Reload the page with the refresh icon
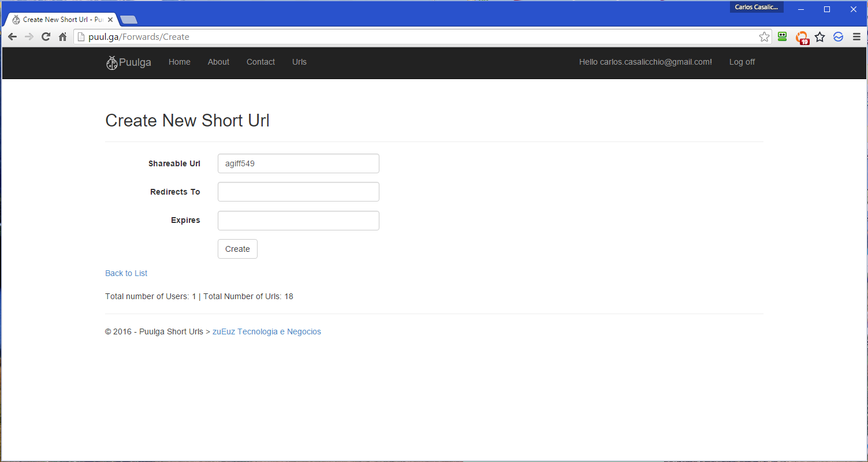The width and height of the screenshot is (868, 462). (x=46, y=37)
